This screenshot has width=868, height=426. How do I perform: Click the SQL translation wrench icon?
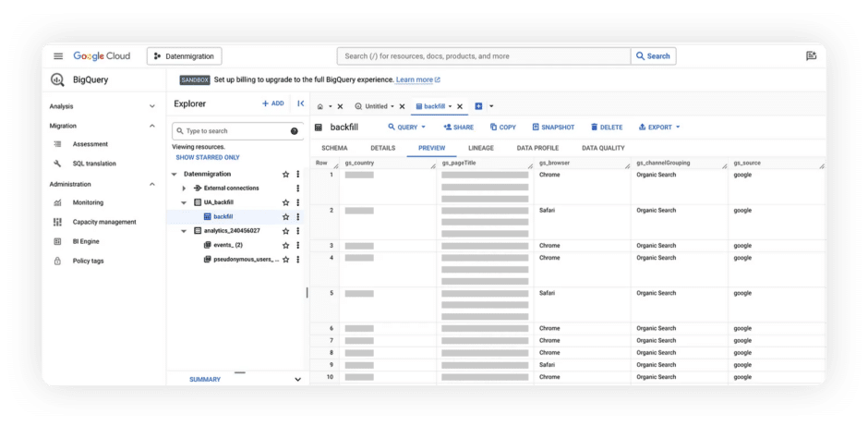click(x=57, y=164)
